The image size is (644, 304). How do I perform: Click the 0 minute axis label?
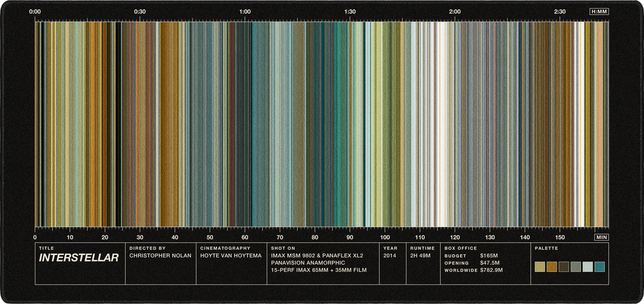pyautogui.click(x=35, y=237)
